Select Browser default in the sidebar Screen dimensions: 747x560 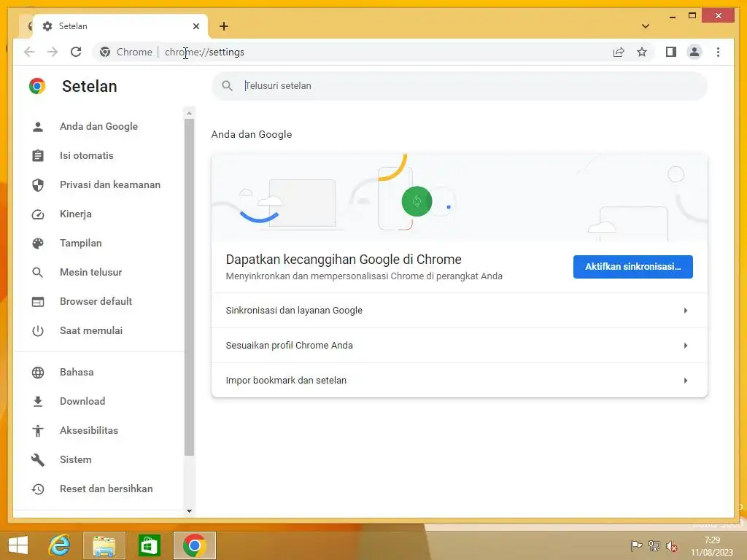[96, 301]
